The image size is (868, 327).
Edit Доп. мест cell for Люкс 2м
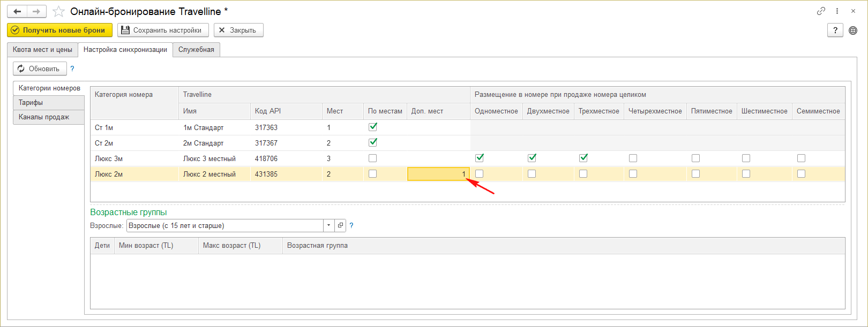pos(438,174)
